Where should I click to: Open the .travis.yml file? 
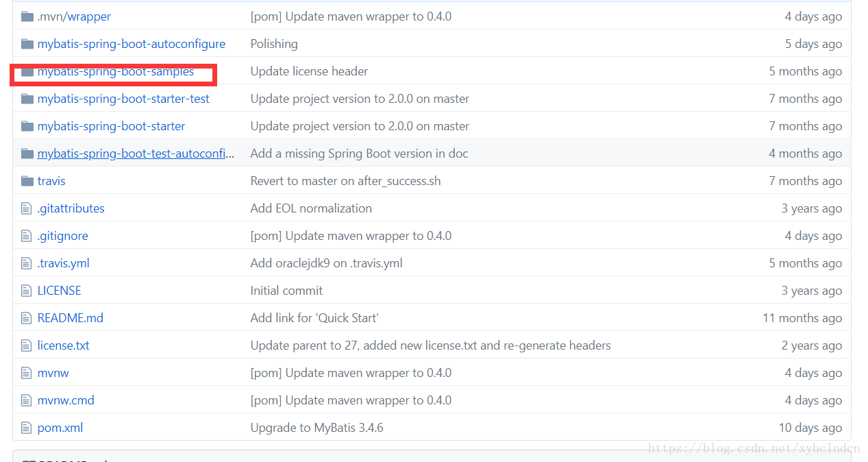tap(64, 263)
